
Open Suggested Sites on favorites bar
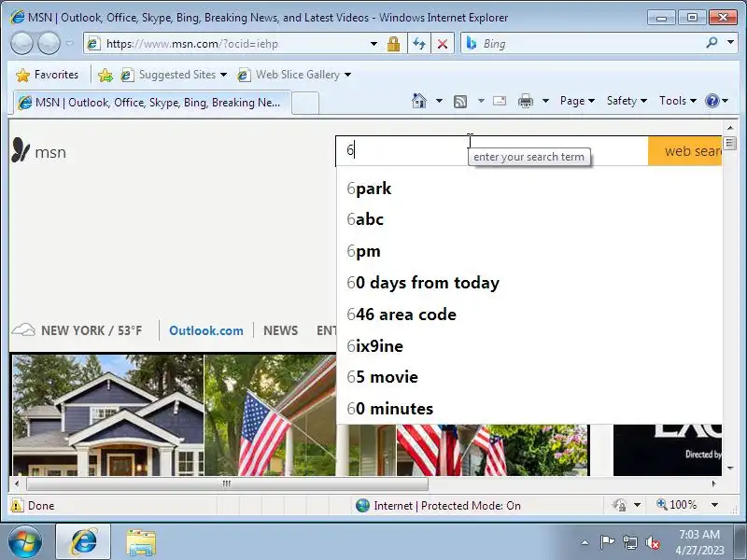point(174,75)
